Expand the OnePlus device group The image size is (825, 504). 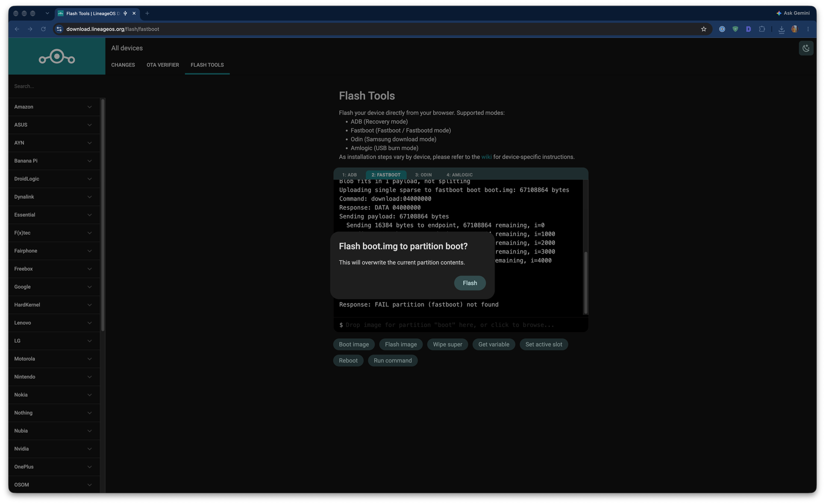click(54, 467)
